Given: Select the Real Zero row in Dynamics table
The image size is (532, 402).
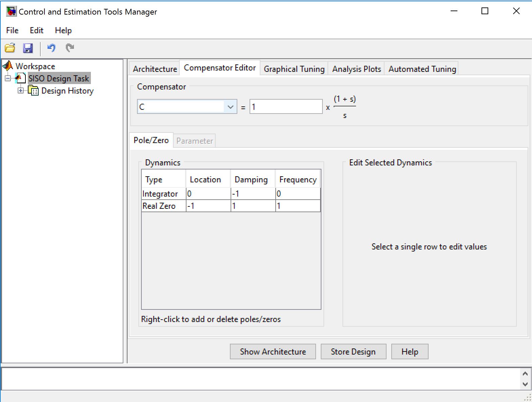Looking at the screenshot, I should click(231, 206).
